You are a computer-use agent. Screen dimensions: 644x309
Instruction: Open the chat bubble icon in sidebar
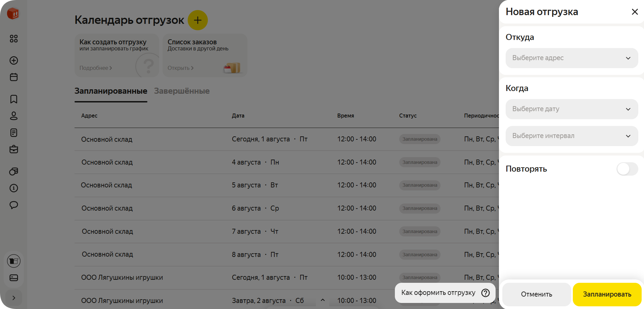point(14,205)
